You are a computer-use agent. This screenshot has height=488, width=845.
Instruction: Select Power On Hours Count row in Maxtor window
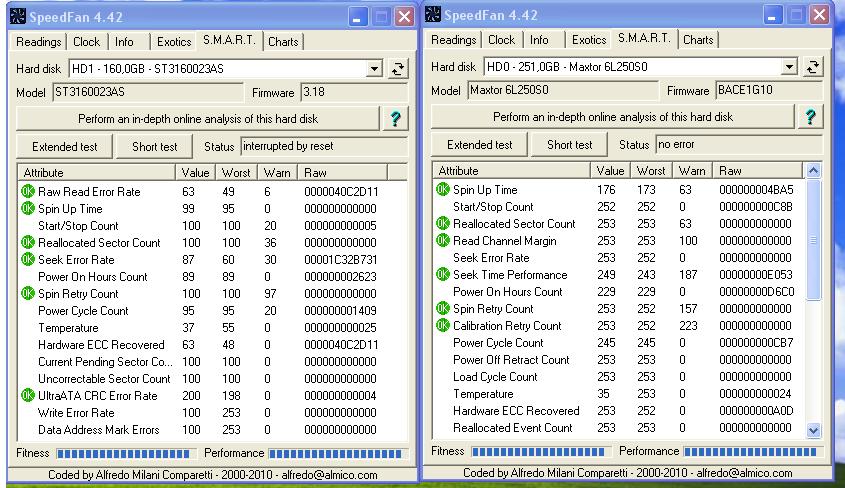click(619, 291)
